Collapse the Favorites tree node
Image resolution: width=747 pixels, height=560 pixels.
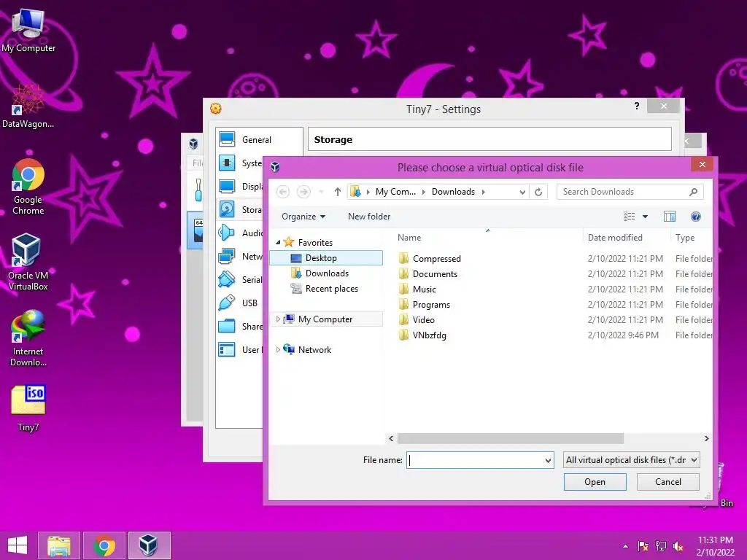(278, 242)
